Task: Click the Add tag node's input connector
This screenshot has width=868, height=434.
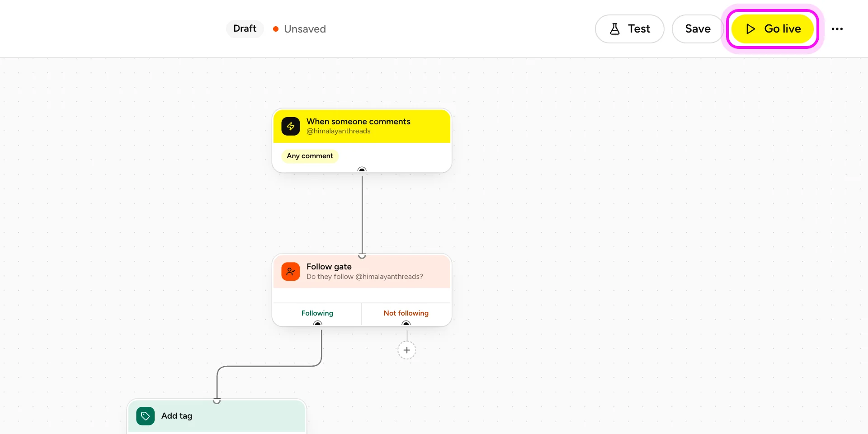Action: point(217,401)
